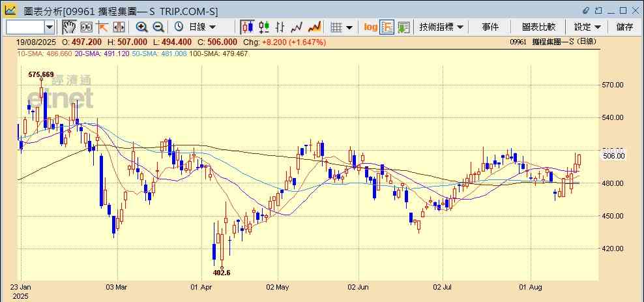Open the 技術指標 dropdown menu
This screenshot has height=302, width=644.
[x=441, y=27]
